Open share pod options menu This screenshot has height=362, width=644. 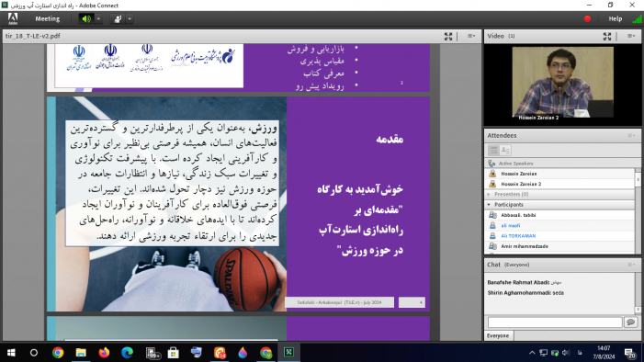click(x=471, y=36)
